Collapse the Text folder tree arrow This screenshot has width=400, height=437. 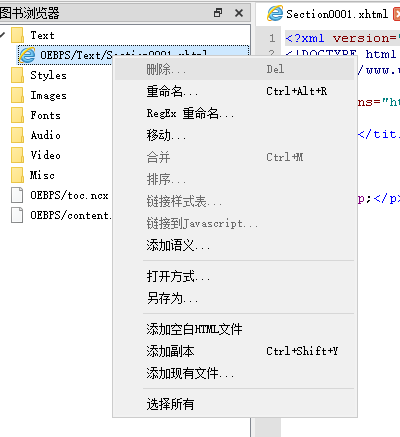[x=3, y=35]
